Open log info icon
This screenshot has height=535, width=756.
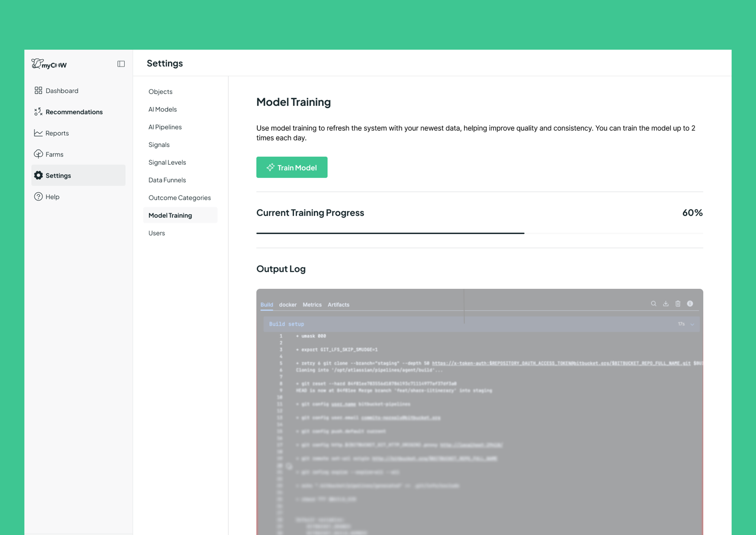tap(690, 303)
